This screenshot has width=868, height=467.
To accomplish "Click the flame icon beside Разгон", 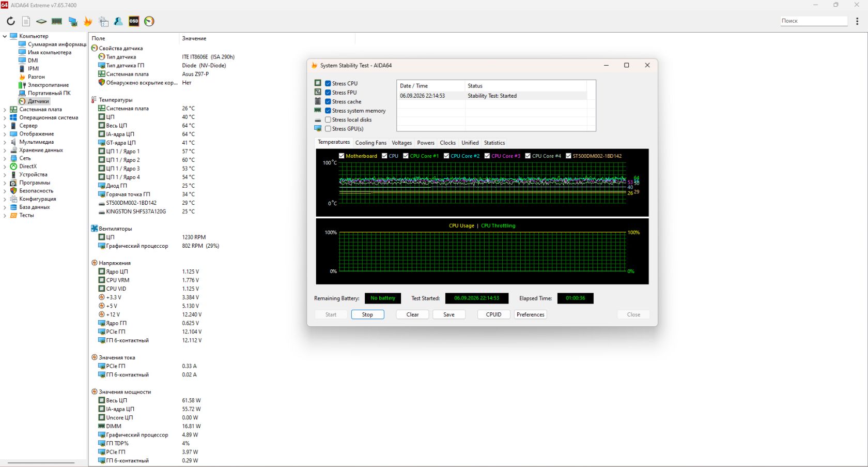I will [22, 77].
